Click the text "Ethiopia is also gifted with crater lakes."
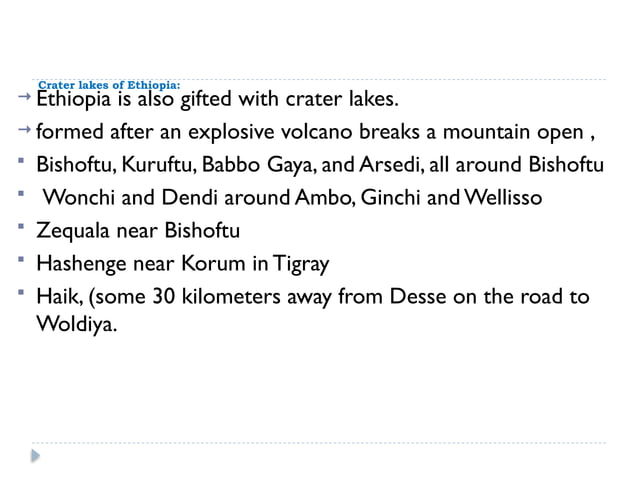The image size is (638, 478). click(217, 100)
